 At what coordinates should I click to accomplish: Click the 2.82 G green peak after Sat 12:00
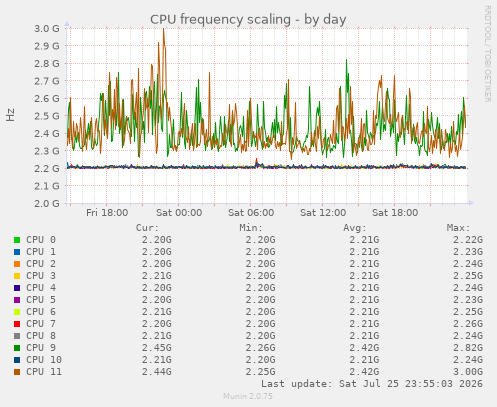[x=347, y=61]
